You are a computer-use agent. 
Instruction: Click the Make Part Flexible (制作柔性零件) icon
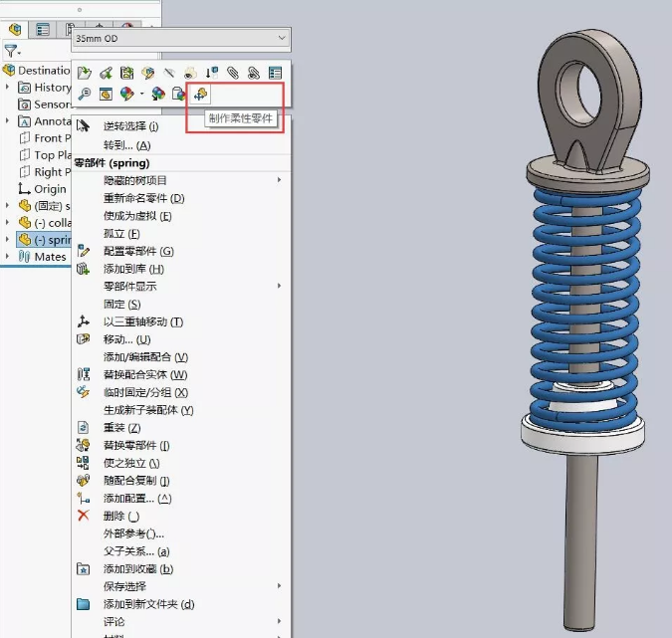click(x=201, y=95)
